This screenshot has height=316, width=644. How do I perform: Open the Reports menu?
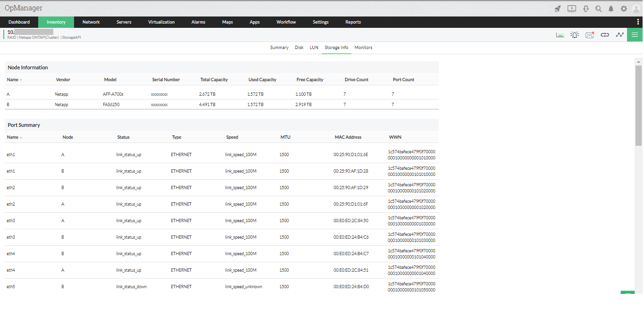[353, 22]
